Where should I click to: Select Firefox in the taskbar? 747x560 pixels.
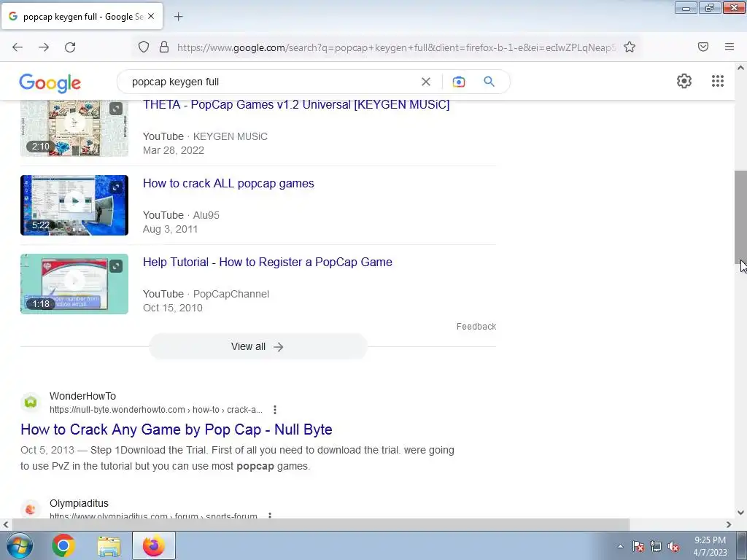153,545
